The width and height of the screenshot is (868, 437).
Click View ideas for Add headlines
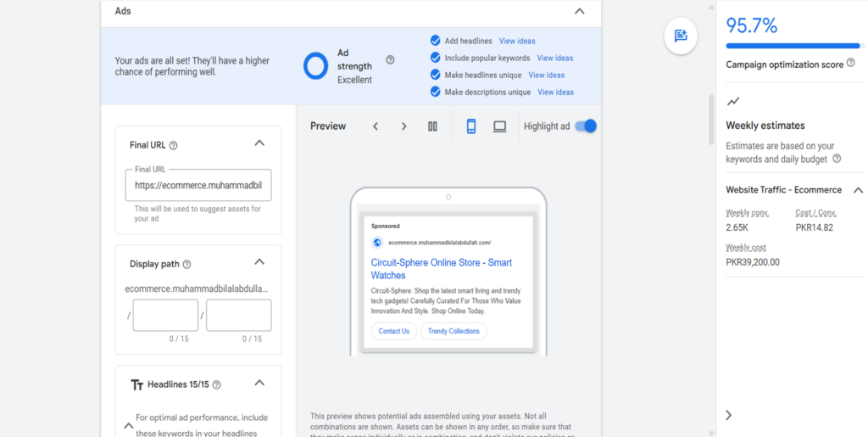point(517,41)
